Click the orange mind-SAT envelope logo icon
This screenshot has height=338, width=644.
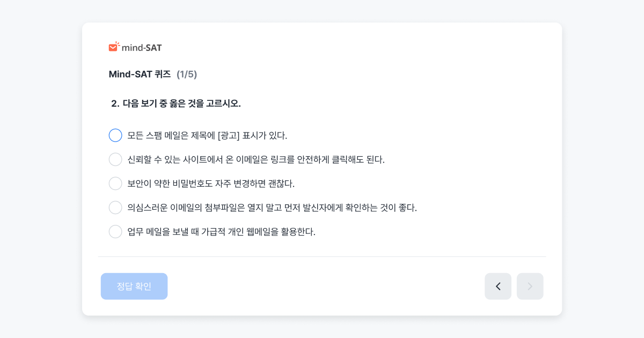[114, 47]
